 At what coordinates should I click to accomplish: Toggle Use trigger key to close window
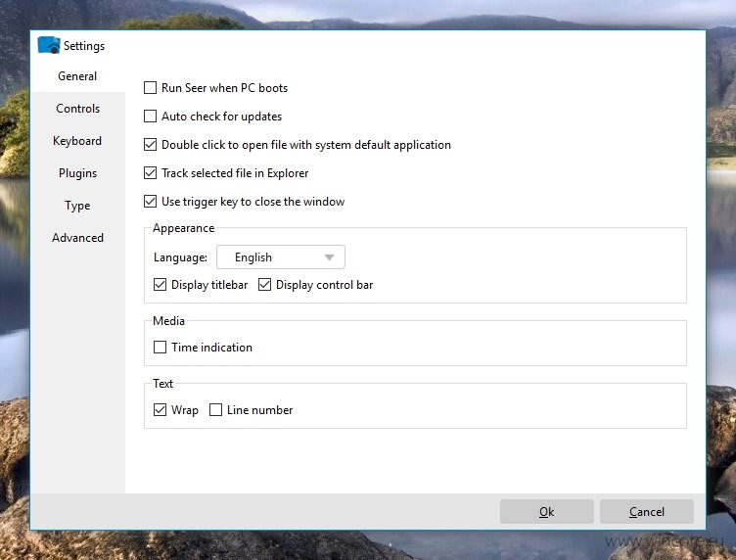pyautogui.click(x=151, y=202)
